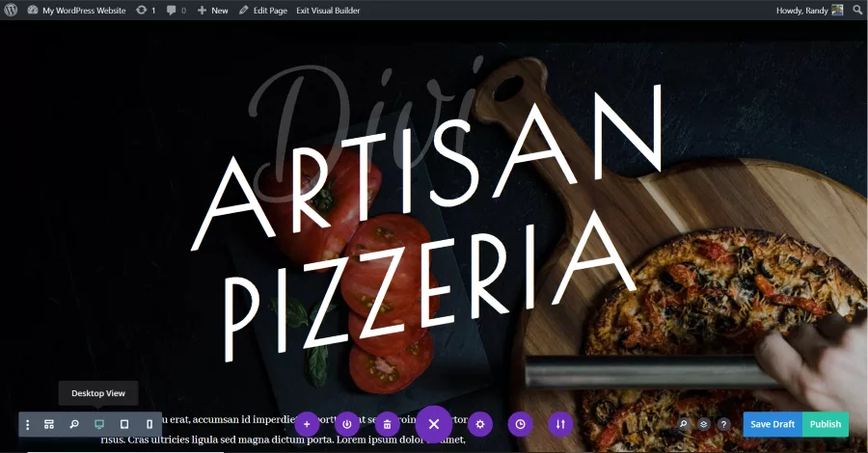Select Desktop View icon

point(99,424)
